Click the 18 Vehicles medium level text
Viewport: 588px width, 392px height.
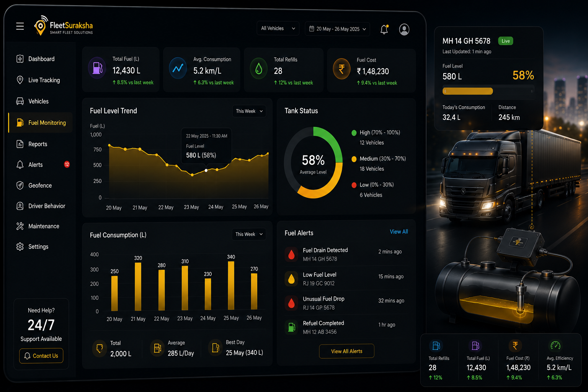tap(372, 169)
